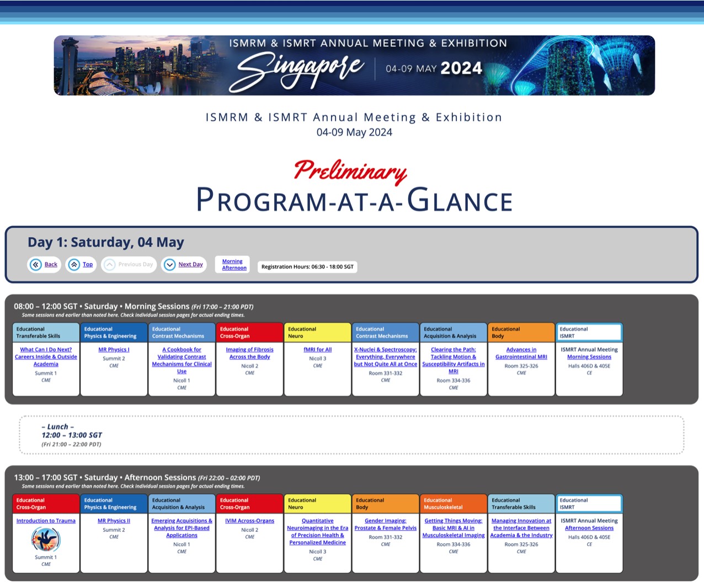Open the MR Physics II session
The height and width of the screenshot is (588, 704).
pyautogui.click(x=114, y=521)
